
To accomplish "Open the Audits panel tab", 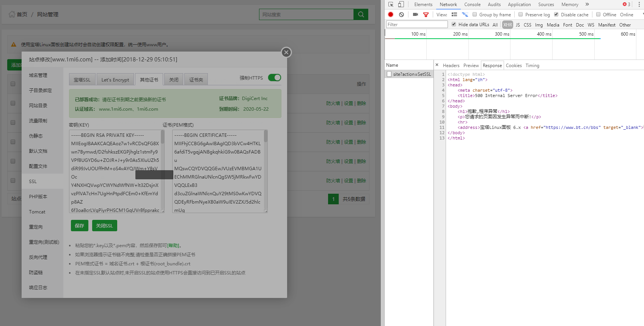I will pos(494,5).
